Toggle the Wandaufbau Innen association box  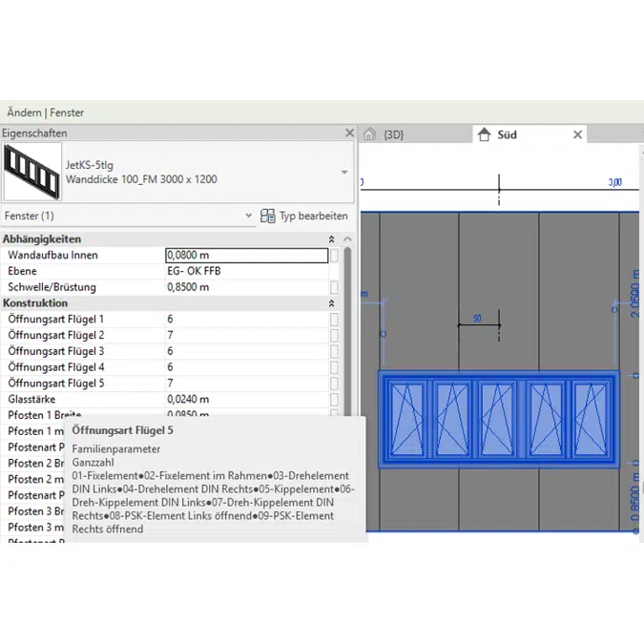(334, 255)
